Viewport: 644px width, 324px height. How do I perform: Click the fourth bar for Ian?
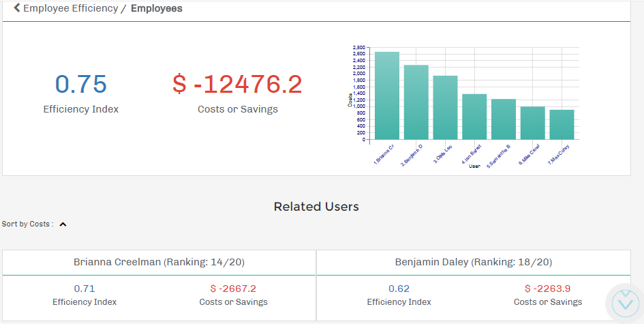(x=474, y=117)
